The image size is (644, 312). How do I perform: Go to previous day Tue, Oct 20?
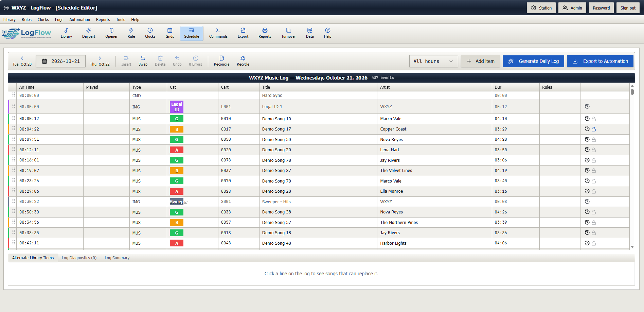(22, 61)
